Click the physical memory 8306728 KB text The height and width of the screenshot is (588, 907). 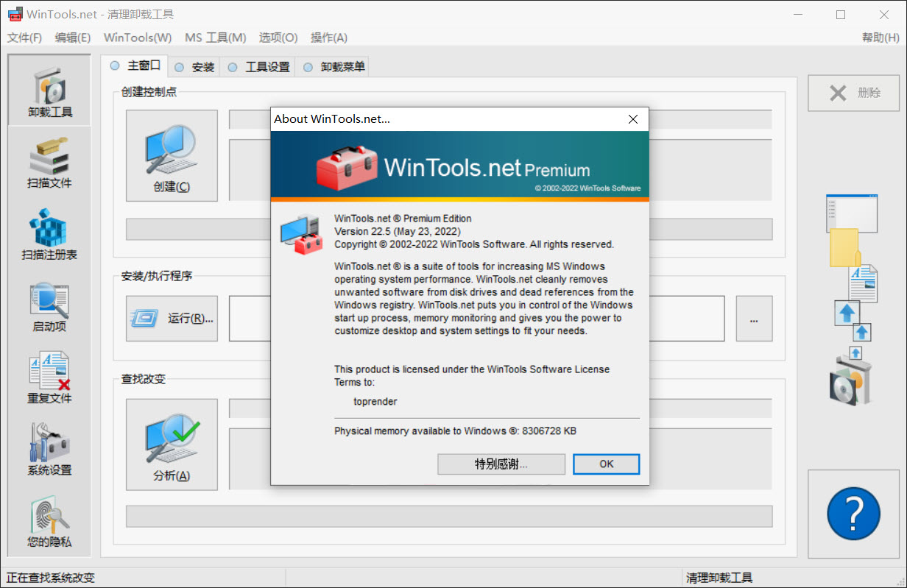pyautogui.click(x=455, y=431)
